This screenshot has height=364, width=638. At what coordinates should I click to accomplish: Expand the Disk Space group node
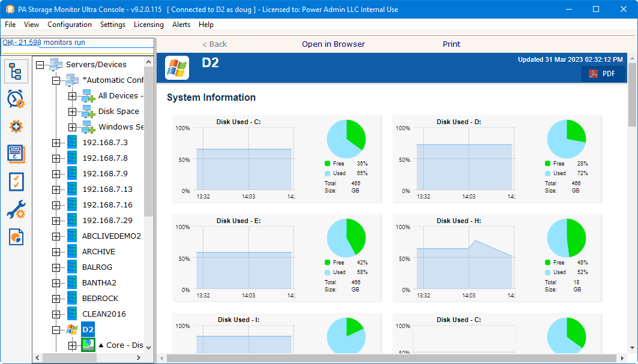pyautogui.click(x=72, y=112)
